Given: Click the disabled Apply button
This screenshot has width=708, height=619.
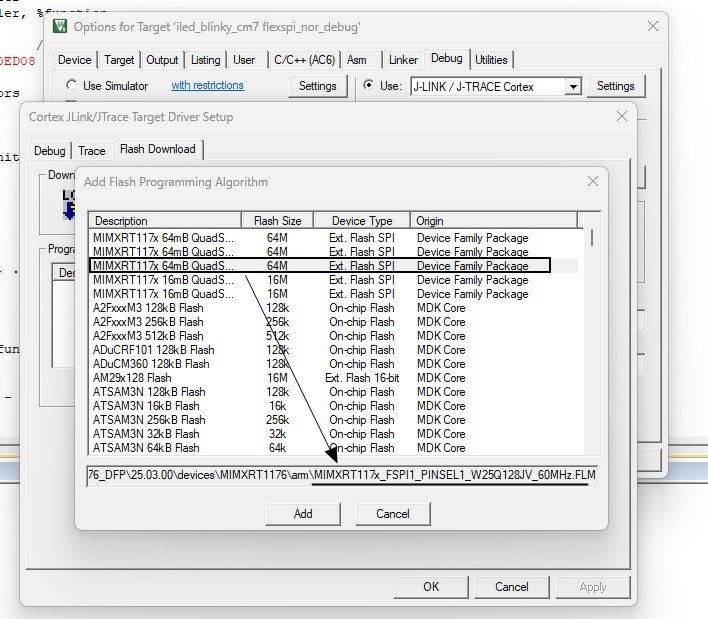Looking at the screenshot, I should [593, 586].
